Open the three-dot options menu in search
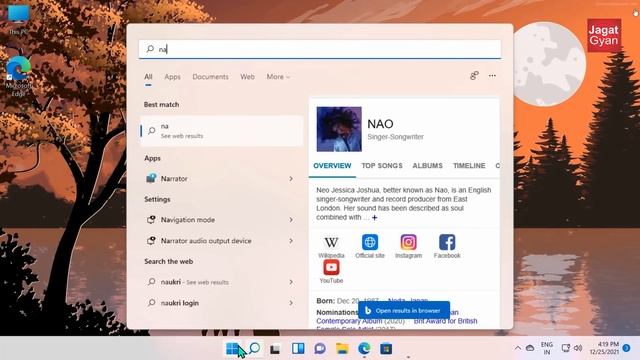Image resolution: width=640 pixels, height=360 pixels. [x=492, y=76]
